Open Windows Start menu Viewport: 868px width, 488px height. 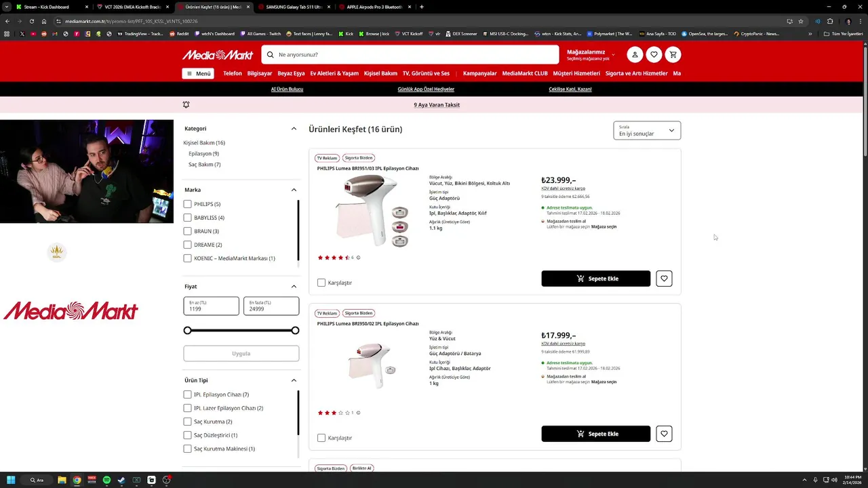(x=11, y=480)
